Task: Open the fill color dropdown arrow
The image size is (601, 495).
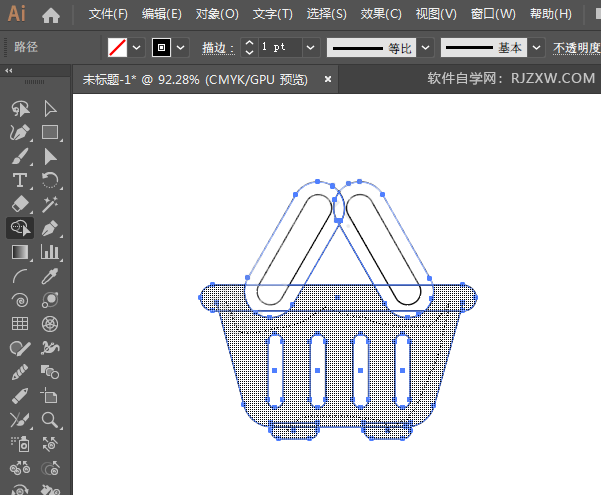Action: (x=137, y=47)
